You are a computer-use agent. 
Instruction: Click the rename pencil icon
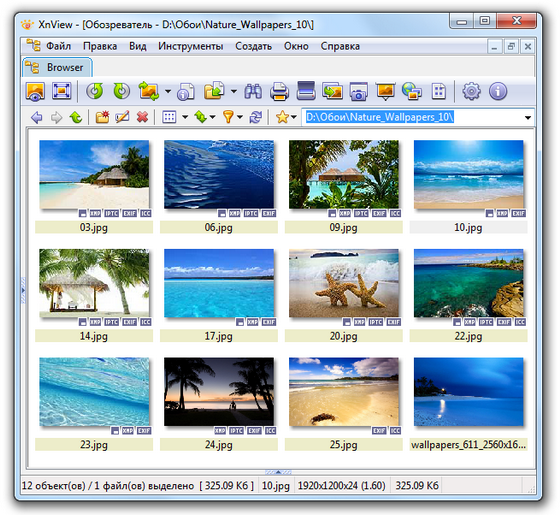point(122,117)
